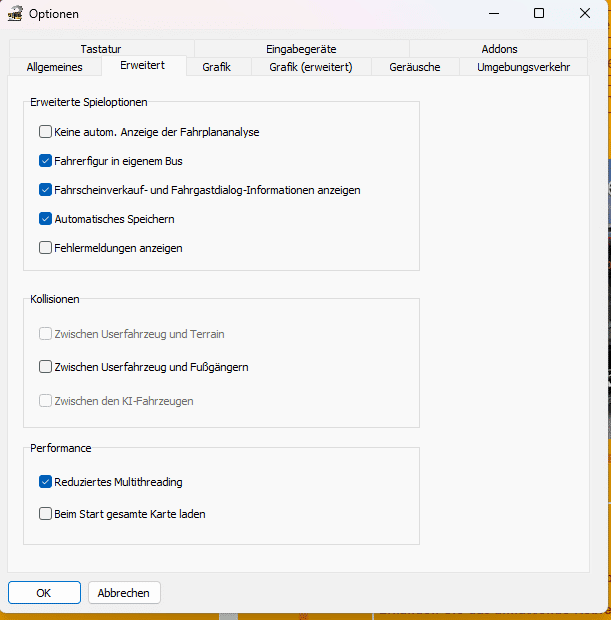Click the Abbrechen button

point(124,593)
